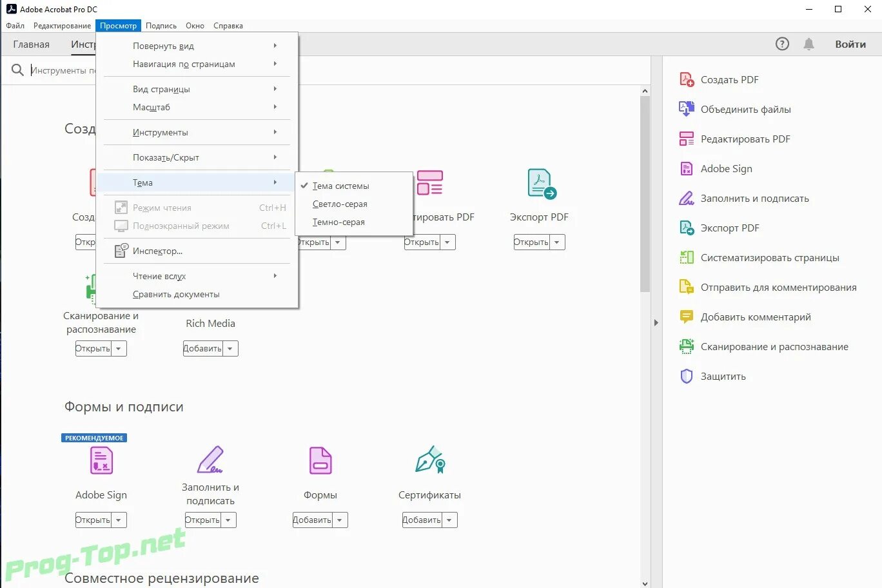Click the Отправить для комментирования icon
The width and height of the screenshot is (882, 588).
click(687, 287)
